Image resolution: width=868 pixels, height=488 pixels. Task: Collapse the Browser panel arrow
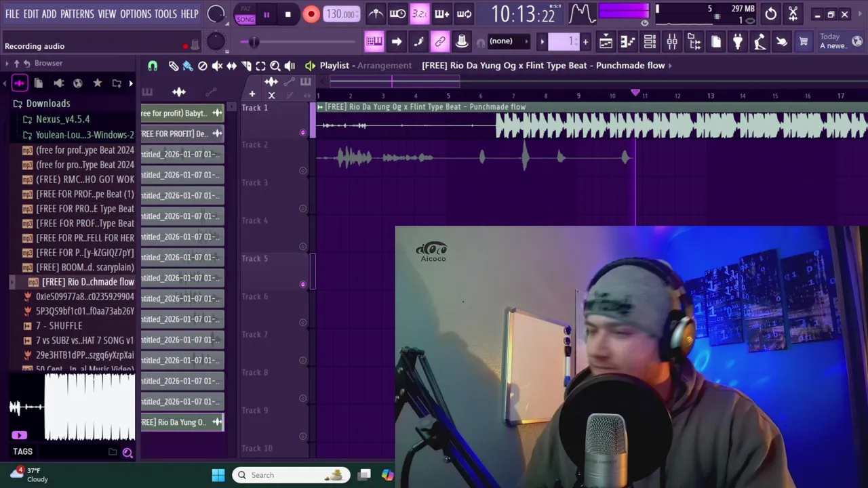(x=7, y=63)
